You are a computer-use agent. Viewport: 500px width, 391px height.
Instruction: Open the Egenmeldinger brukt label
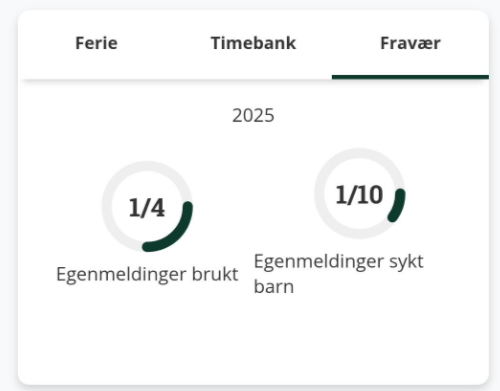pos(147,275)
